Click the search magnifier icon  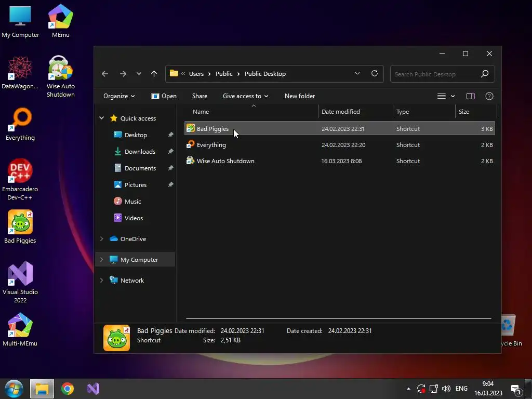coord(485,74)
